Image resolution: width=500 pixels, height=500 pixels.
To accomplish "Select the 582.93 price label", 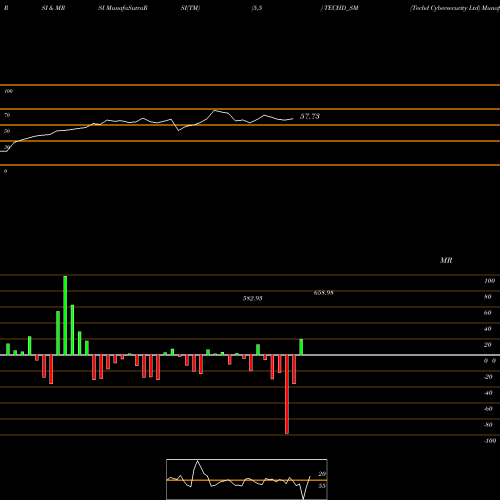I will coord(253,298).
